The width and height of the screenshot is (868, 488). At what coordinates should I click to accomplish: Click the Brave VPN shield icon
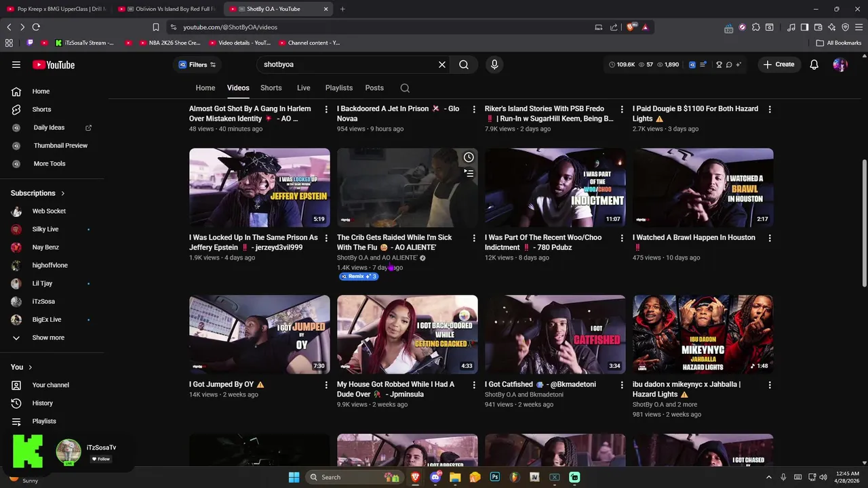point(845,27)
